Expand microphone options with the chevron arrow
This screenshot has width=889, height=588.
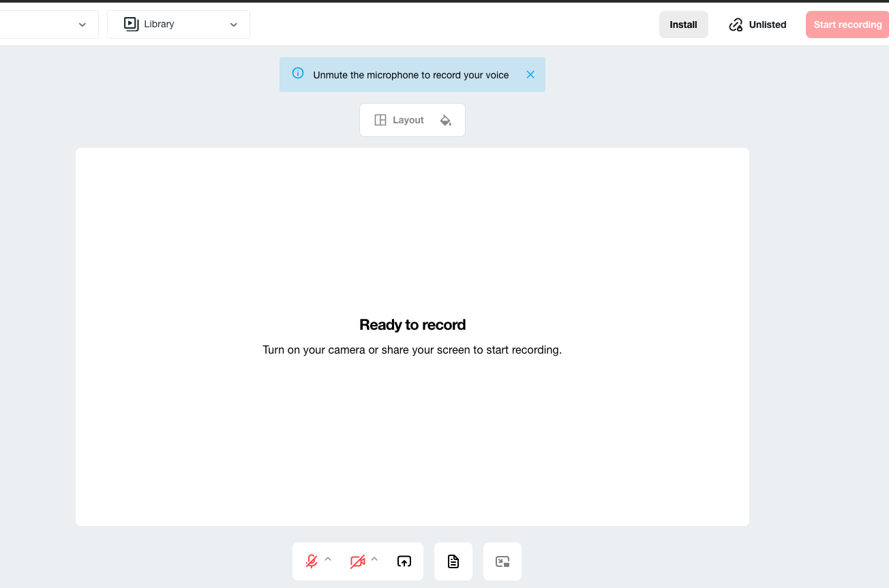pos(328,559)
